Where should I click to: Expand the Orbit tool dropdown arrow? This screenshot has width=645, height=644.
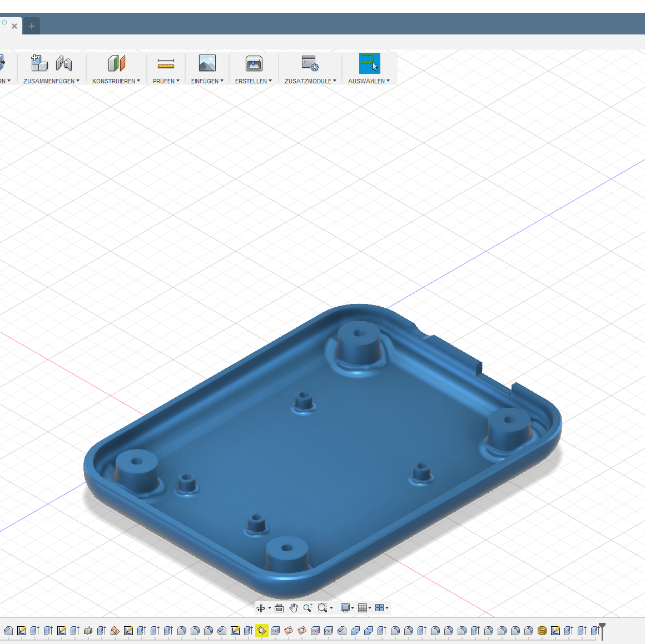(270, 607)
